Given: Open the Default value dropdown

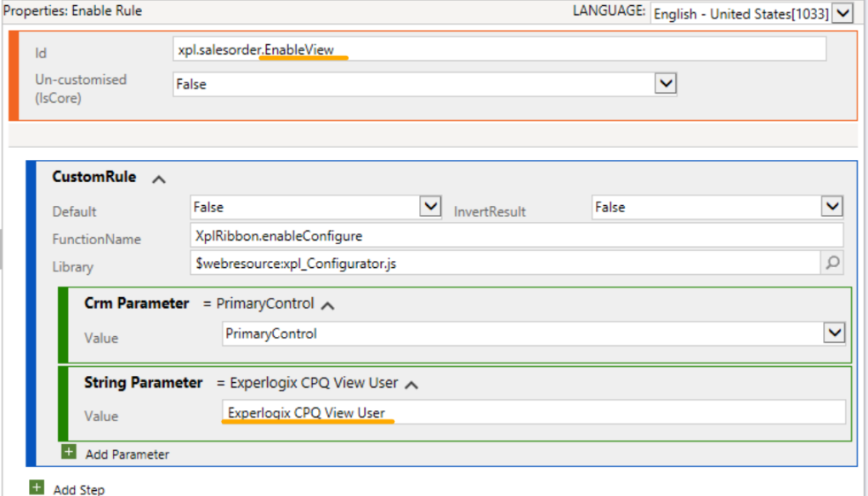Looking at the screenshot, I should (430, 207).
